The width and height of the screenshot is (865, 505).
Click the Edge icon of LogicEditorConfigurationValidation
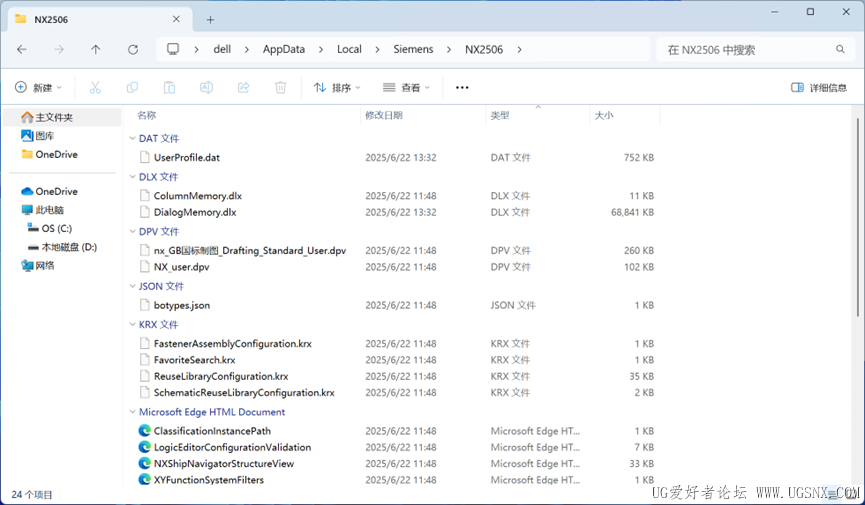[145, 447]
